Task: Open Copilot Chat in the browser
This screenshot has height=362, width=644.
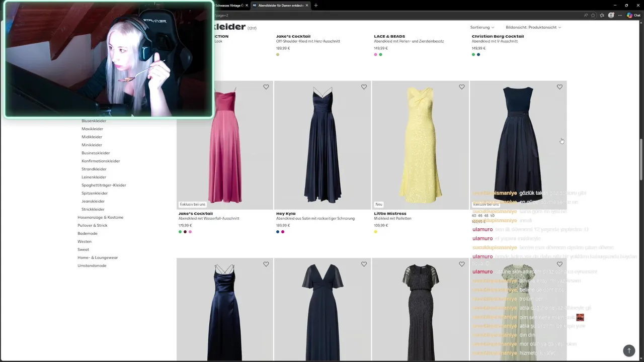Action: (633, 15)
